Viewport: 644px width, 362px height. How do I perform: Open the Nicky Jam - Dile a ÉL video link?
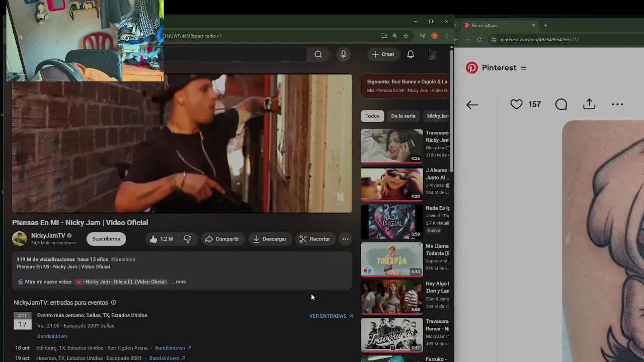pyautogui.click(x=121, y=282)
